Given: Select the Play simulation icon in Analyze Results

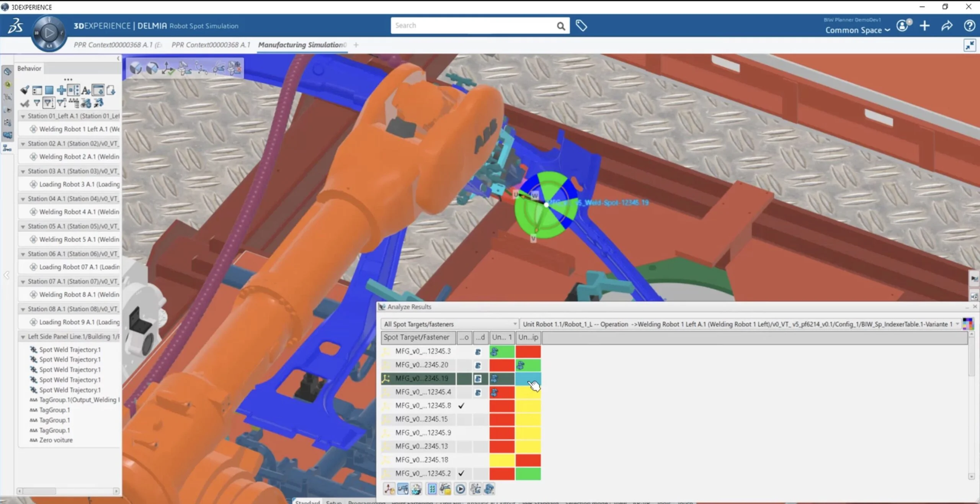Looking at the screenshot, I should point(461,489).
